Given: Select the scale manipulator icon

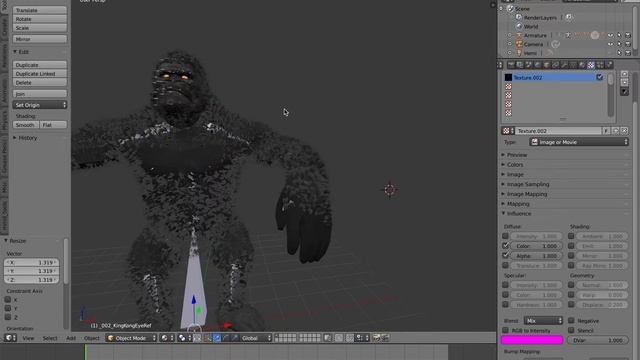Looking at the screenshot, I should 236,338.
